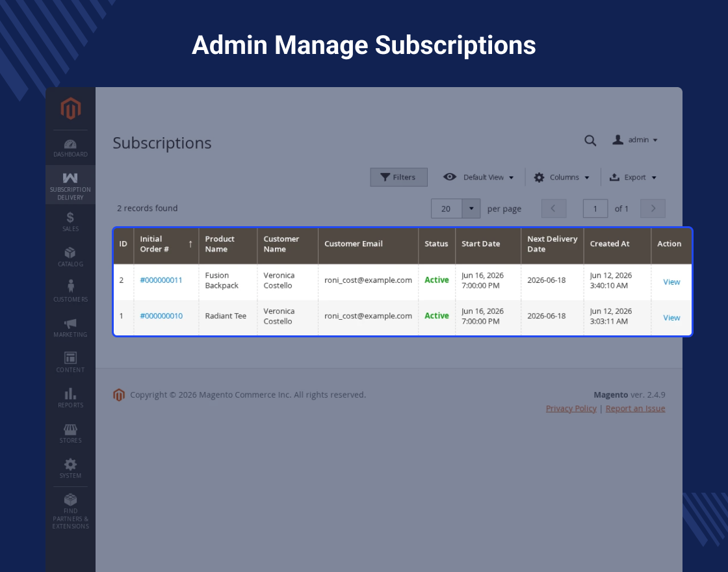Image resolution: width=728 pixels, height=572 pixels.
Task: Open the Default View dropdown
Action: pos(478,177)
